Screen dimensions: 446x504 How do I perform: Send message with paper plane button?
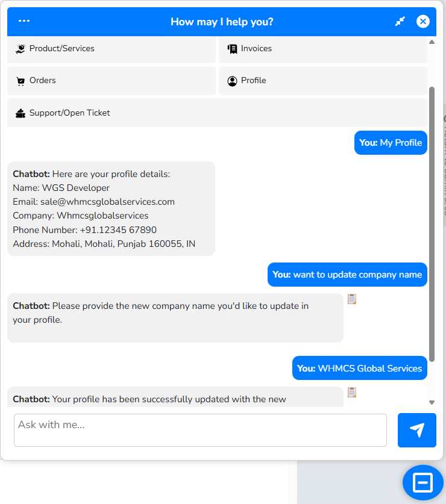coord(416,430)
